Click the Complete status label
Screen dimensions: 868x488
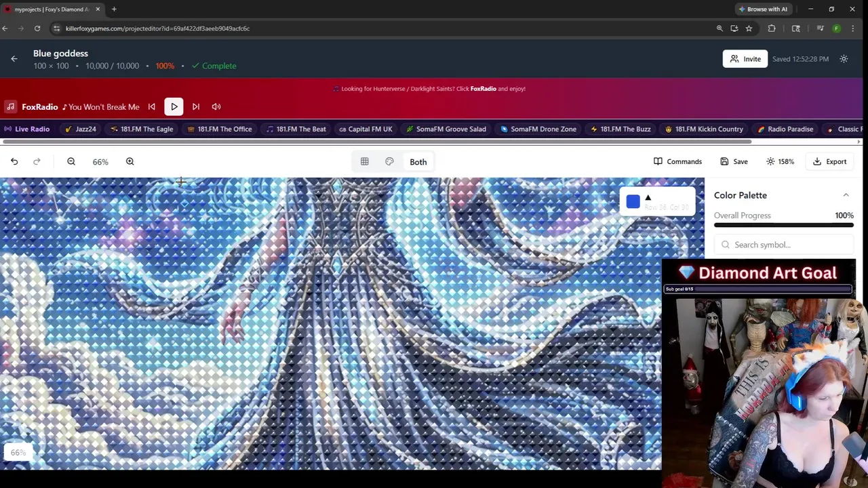[214, 66]
